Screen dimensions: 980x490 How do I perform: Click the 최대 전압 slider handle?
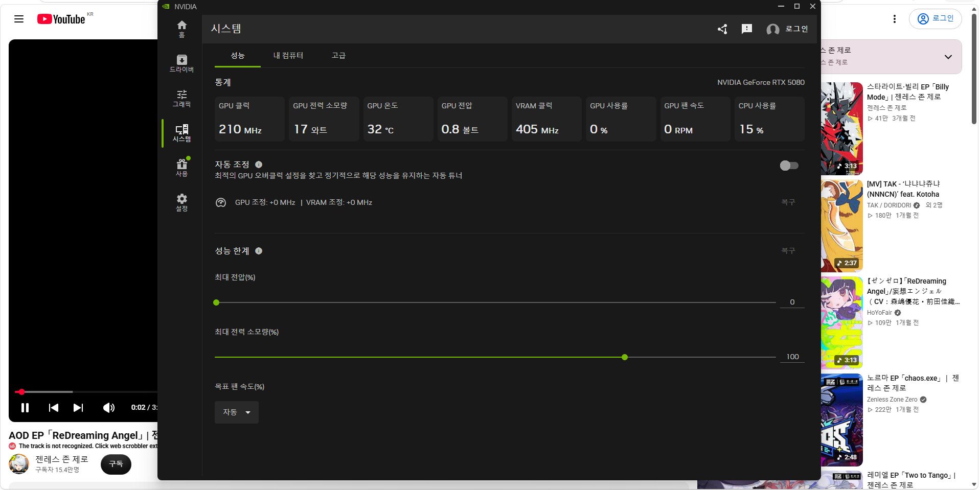tap(216, 302)
